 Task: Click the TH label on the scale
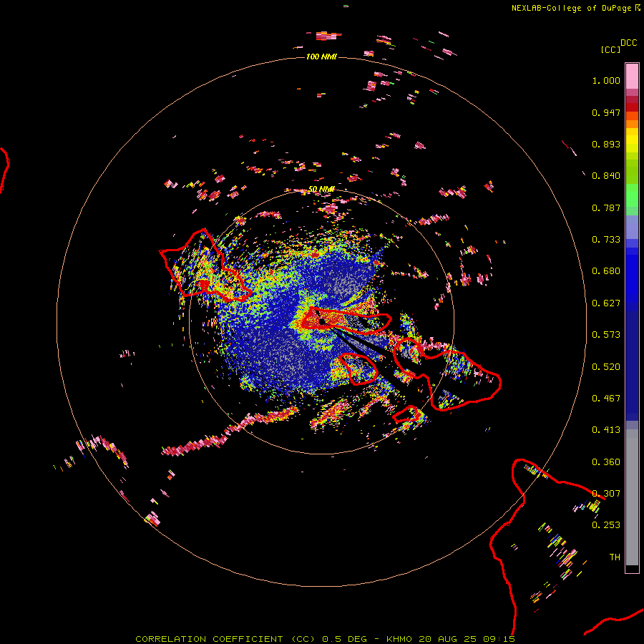pyautogui.click(x=615, y=557)
